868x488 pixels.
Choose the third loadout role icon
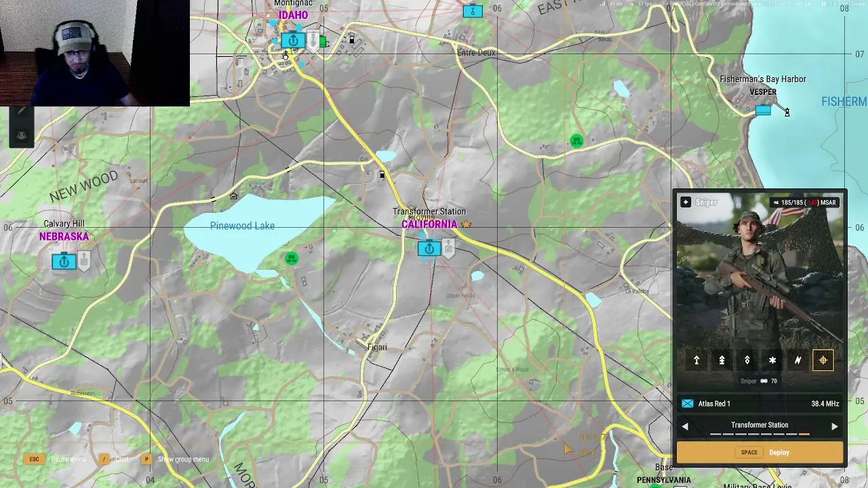tap(747, 361)
